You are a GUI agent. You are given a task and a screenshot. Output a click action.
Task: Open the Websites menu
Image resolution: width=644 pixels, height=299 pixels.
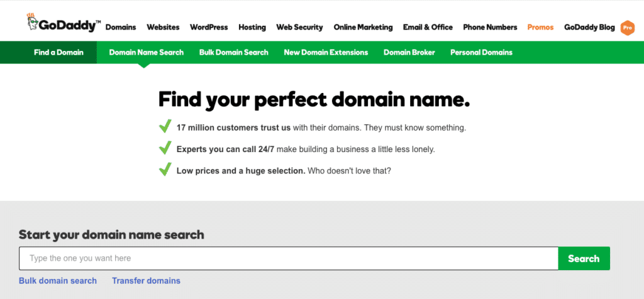tap(163, 28)
